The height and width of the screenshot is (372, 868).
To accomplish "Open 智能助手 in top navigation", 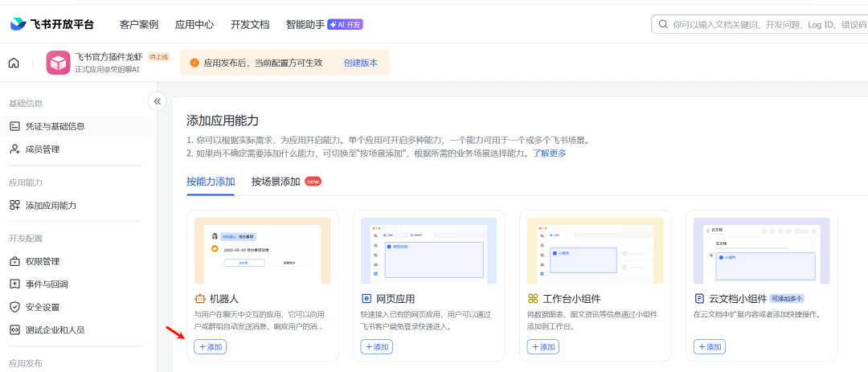I will [305, 24].
